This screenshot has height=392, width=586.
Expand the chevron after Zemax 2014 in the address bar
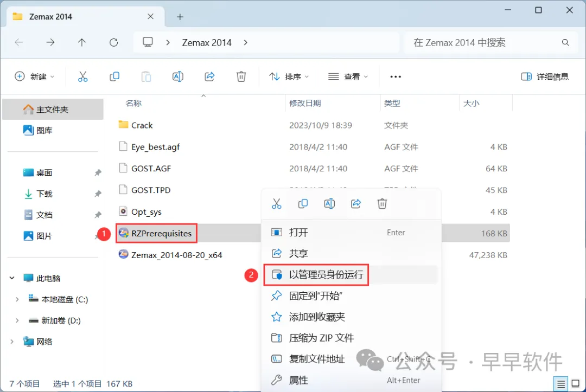point(246,42)
